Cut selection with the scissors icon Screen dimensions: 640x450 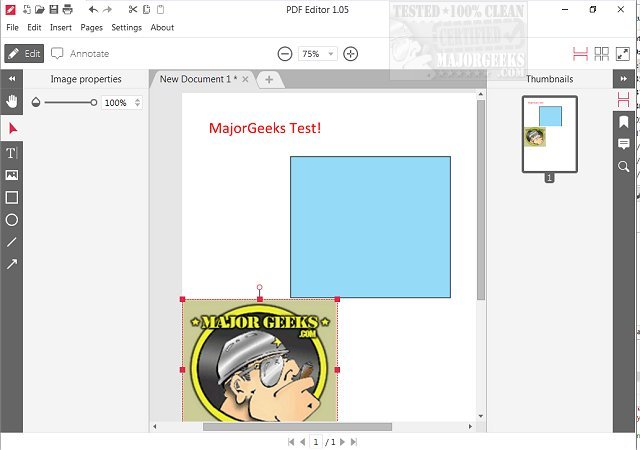pyautogui.click(x=133, y=9)
